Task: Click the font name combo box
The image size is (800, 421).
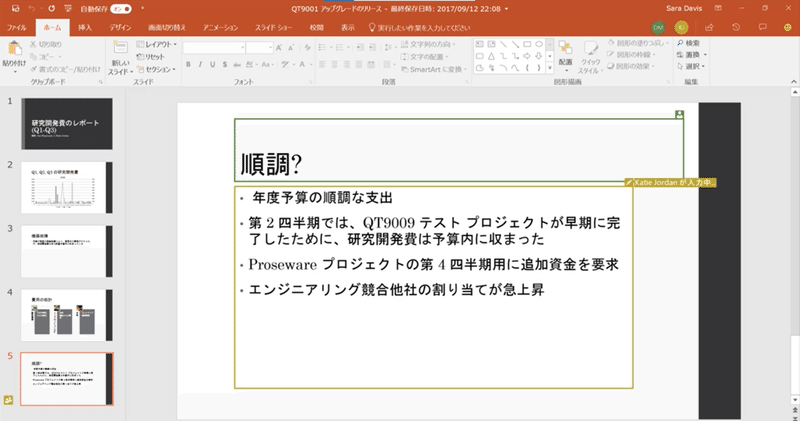Action: point(214,47)
